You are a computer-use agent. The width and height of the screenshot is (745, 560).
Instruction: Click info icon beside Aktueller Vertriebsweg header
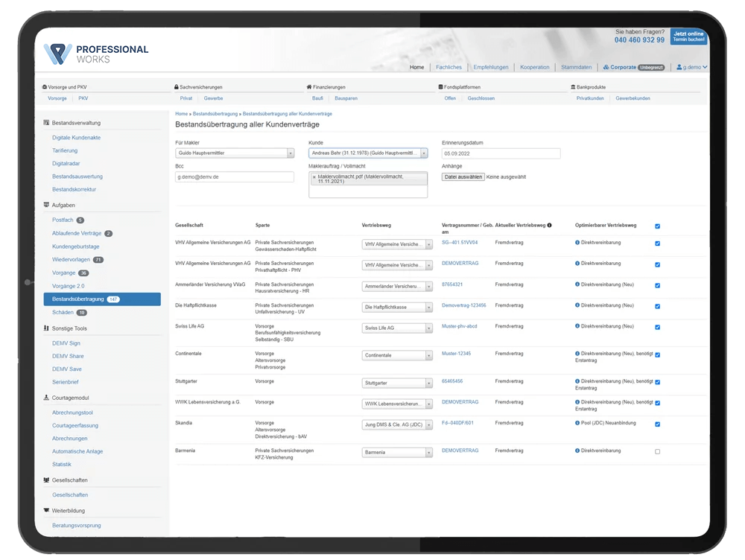point(549,225)
